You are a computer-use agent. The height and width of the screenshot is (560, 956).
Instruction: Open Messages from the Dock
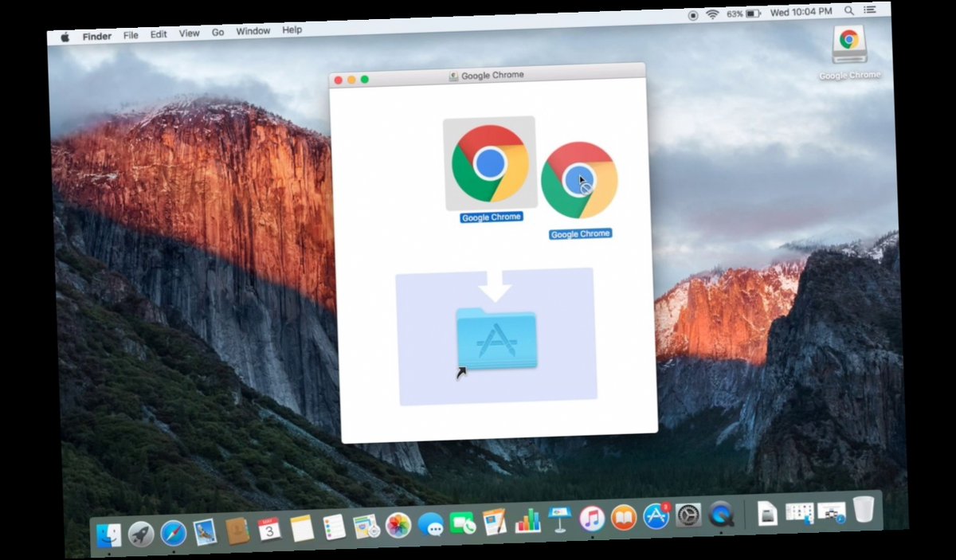coord(430,523)
